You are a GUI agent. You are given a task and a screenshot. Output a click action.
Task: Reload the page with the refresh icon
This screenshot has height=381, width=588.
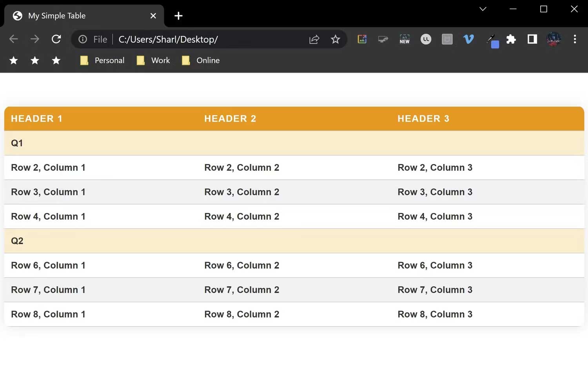(x=56, y=39)
